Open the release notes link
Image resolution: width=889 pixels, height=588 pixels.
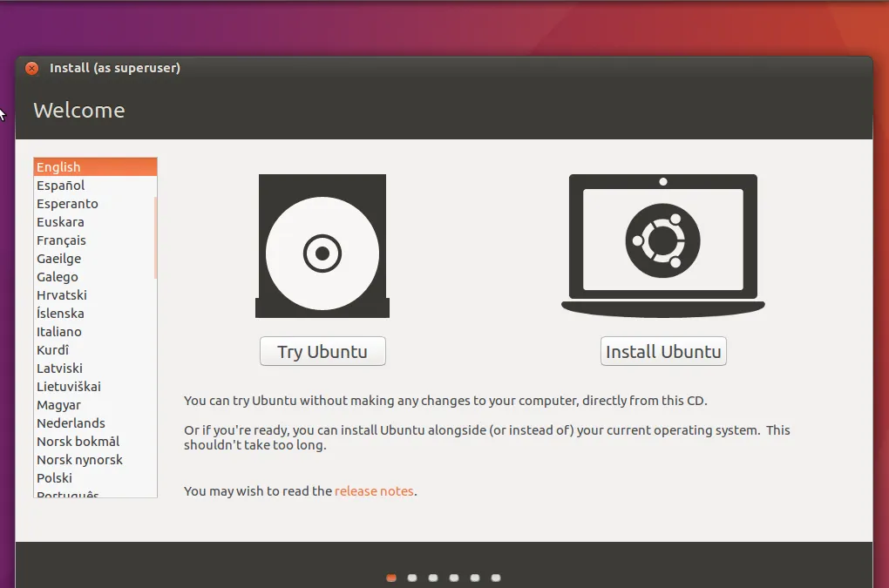pos(374,490)
